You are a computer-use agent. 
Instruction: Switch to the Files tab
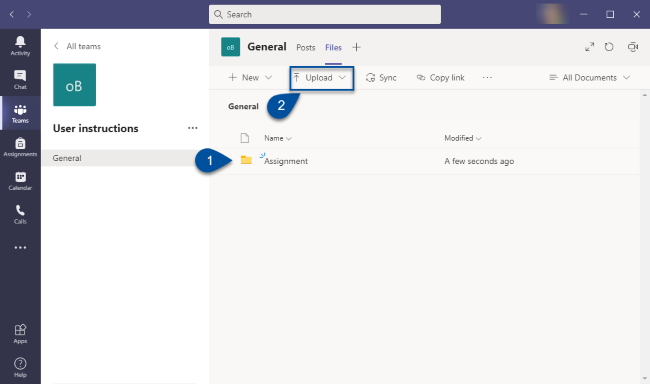[333, 48]
